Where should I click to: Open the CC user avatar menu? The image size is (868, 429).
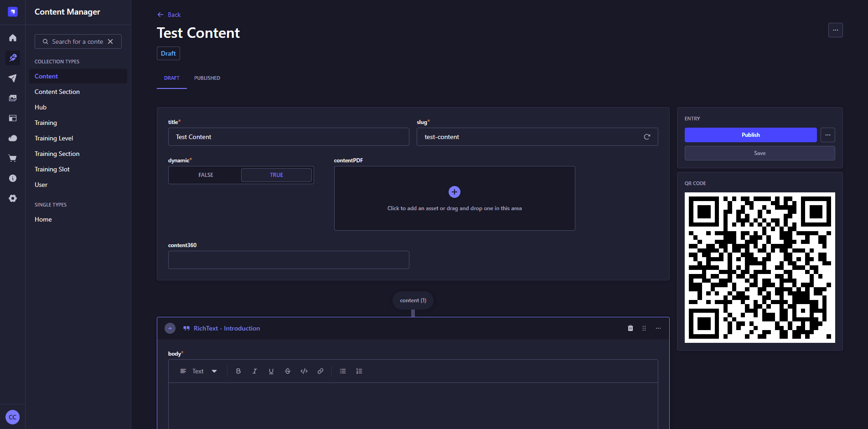pyautogui.click(x=13, y=417)
